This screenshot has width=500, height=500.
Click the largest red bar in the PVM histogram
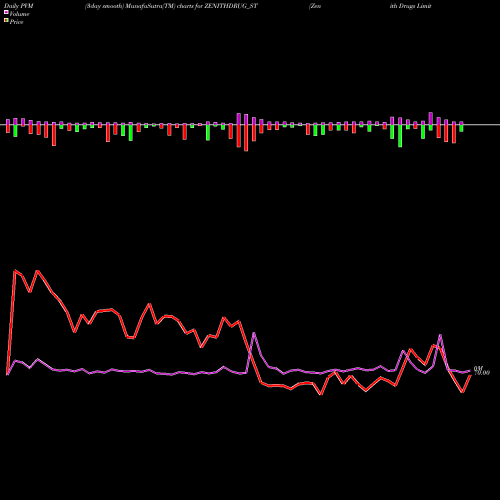tap(246, 138)
